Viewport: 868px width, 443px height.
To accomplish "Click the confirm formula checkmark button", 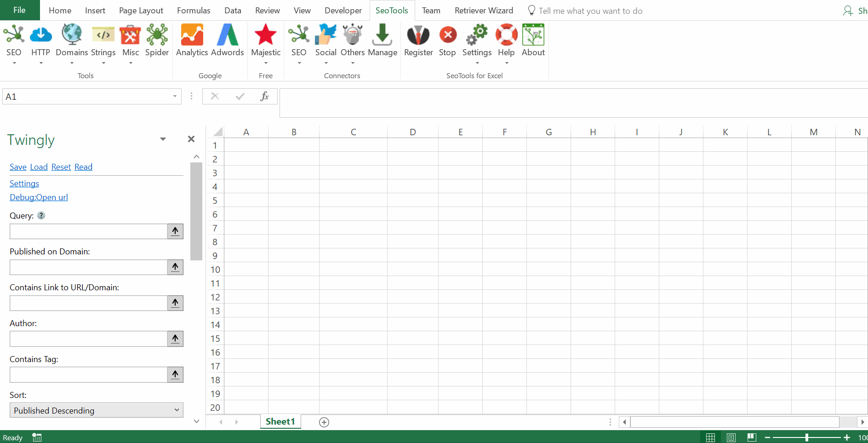I will point(240,96).
